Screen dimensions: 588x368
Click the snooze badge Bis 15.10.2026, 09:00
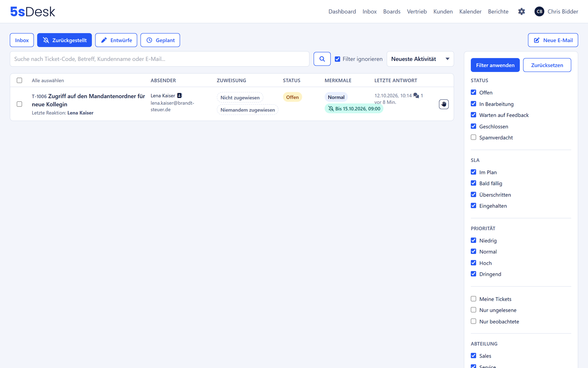click(x=354, y=109)
